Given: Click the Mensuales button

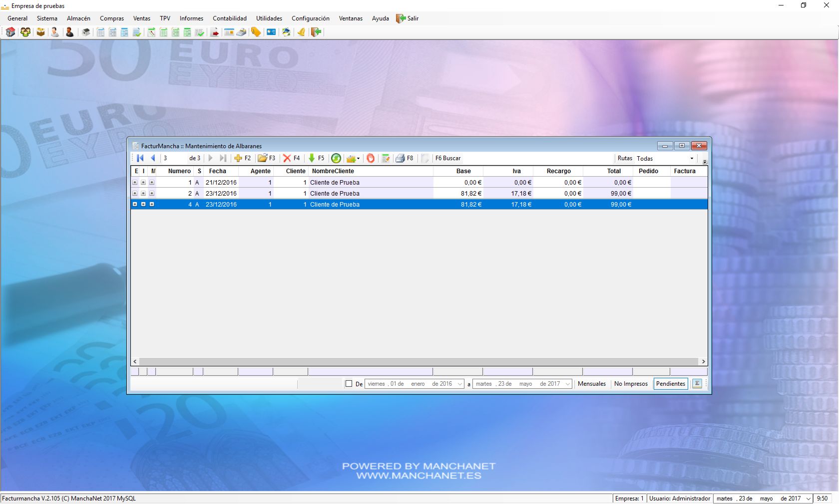Looking at the screenshot, I should (591, 384).
